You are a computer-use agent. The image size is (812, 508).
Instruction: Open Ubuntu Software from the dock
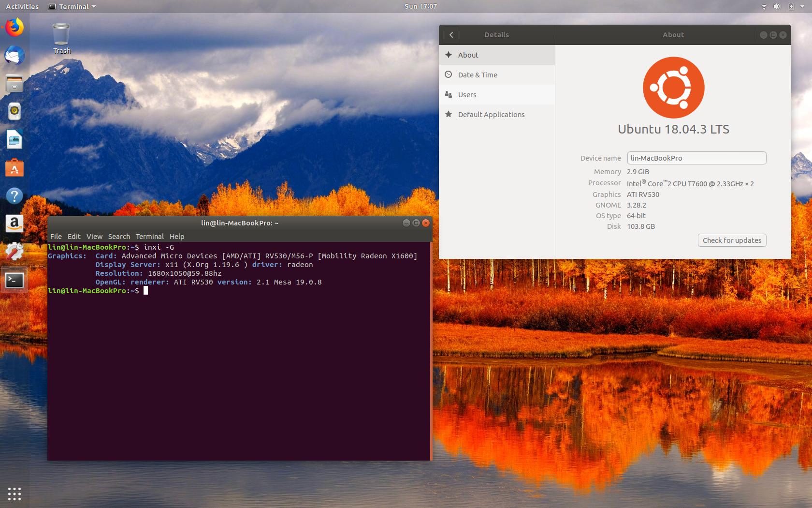coord(14,168)
